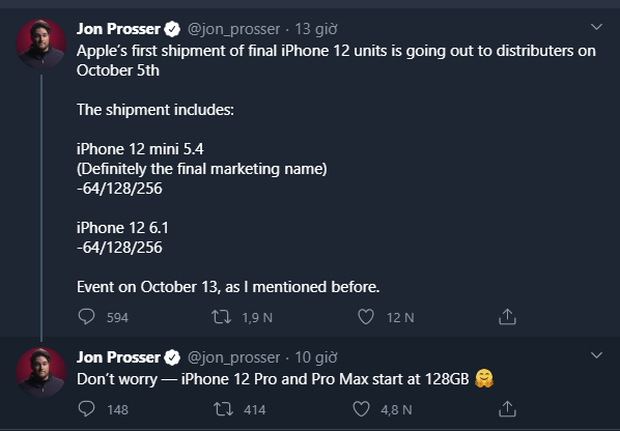Open the '13 giờ' timestamp link

pos(317,28)
